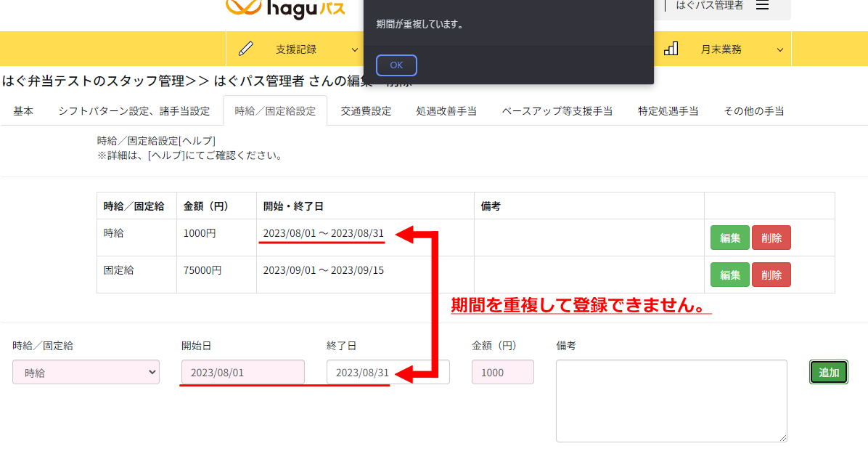The height and width of the screenshot is (454, 868).
Task: Click 編集 for the 時給 1000円 row
Action: coord(729,238)
